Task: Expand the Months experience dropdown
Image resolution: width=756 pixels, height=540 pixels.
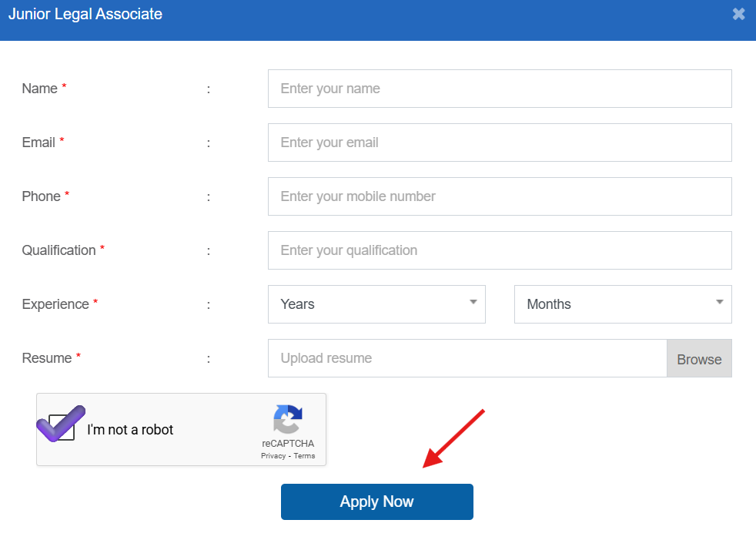Action: click(622, 304)
